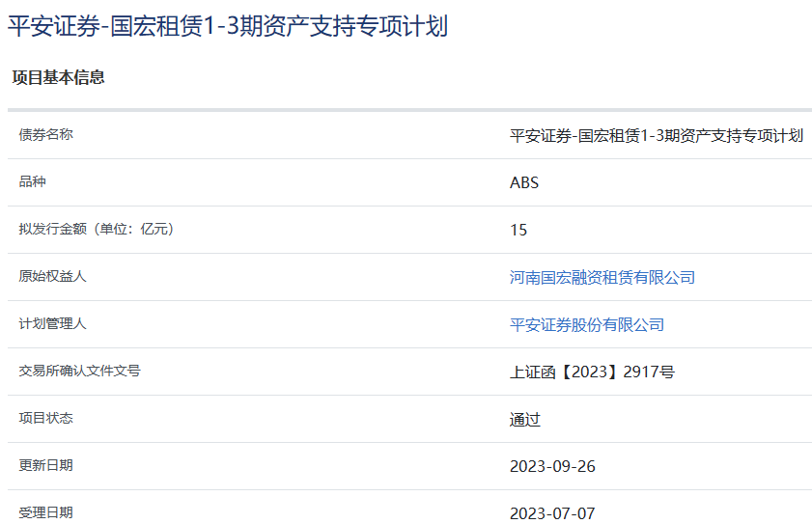Click the 项目状态 label
This screenshot has width=812, height=524.
46,418
